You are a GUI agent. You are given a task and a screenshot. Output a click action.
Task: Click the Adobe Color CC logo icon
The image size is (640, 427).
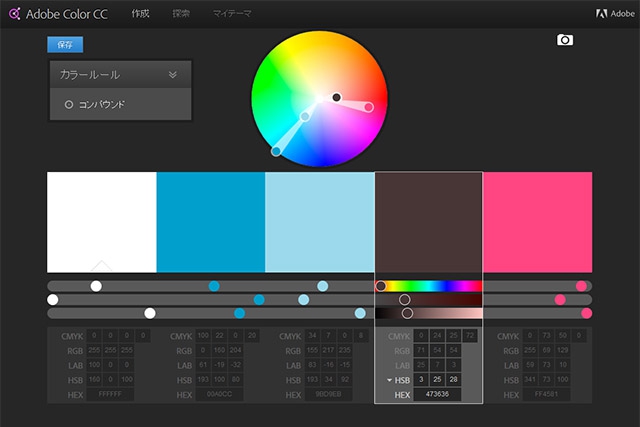(x=15, y=14)
